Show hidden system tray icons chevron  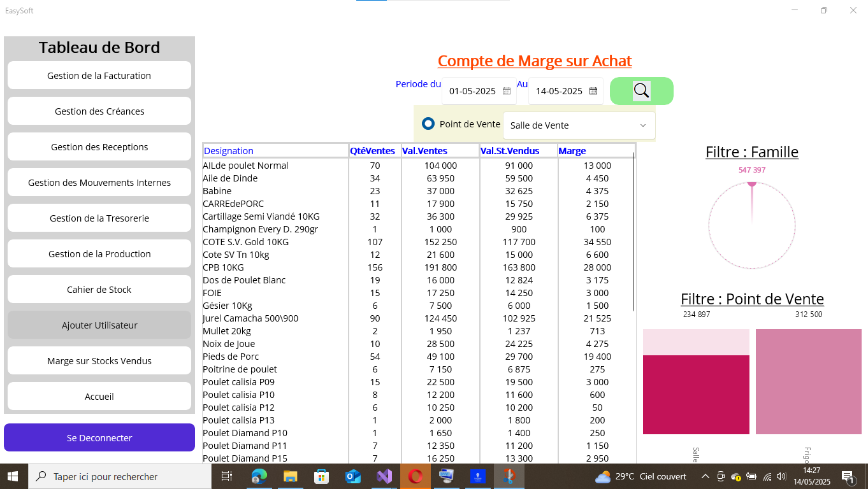[705, 476]
